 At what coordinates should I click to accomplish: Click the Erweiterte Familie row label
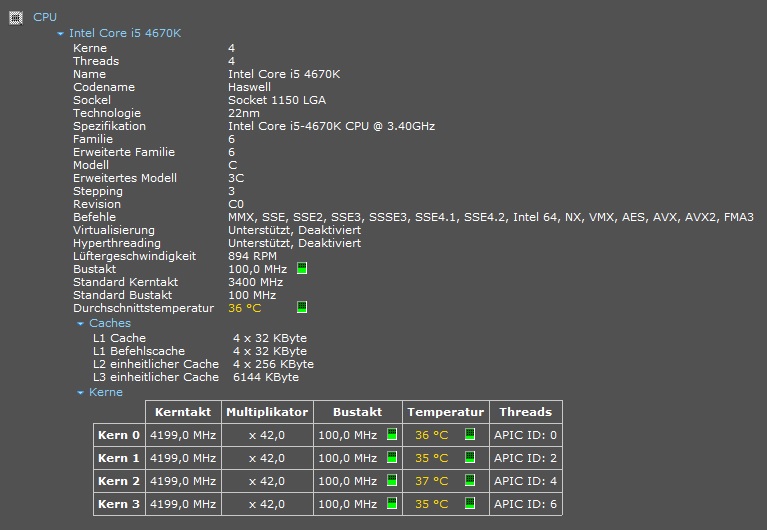tap(124, 152)
